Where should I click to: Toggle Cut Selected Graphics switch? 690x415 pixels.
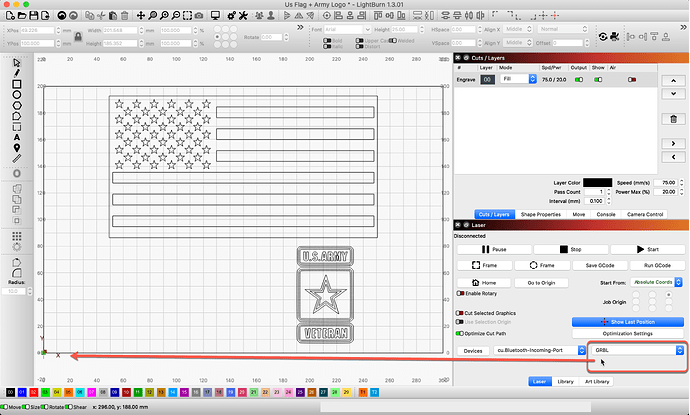[x=459, y=313]
